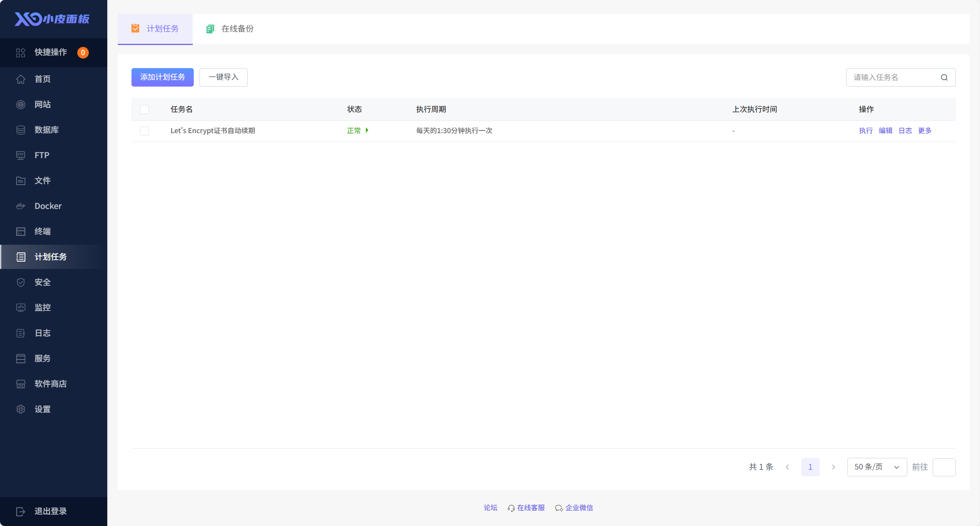Open the database section icon

21,130
